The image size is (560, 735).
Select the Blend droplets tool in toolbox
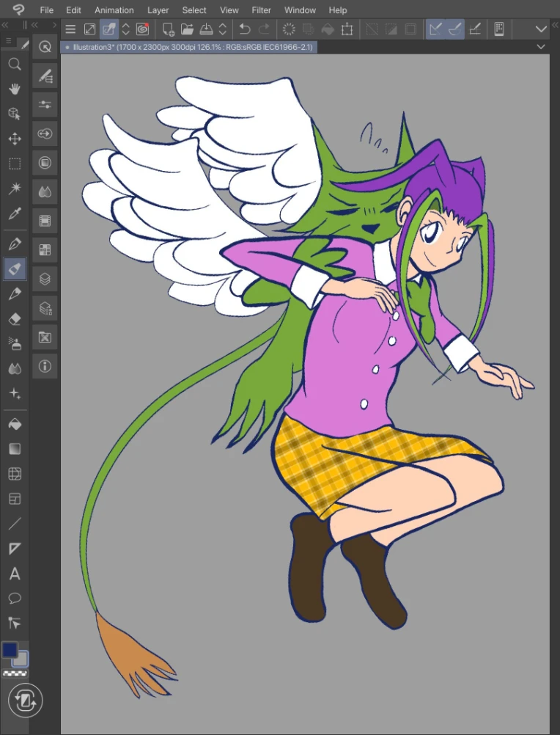tap(15, 369)
